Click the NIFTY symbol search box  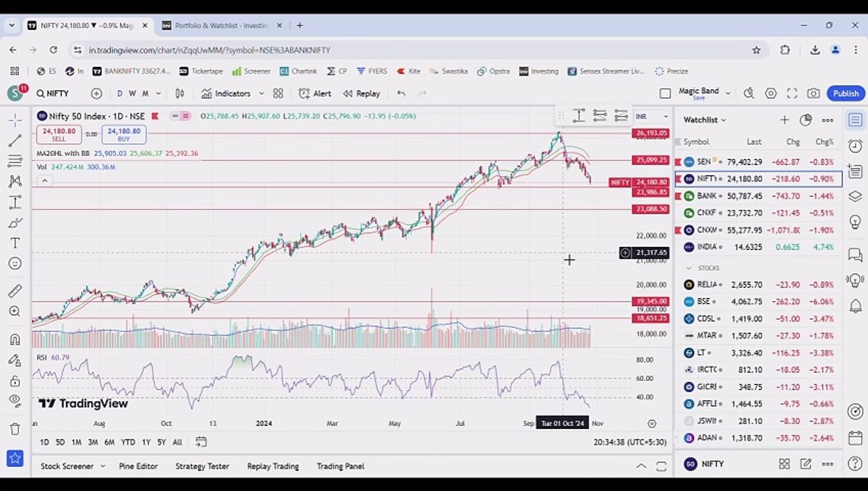(53, 93)
